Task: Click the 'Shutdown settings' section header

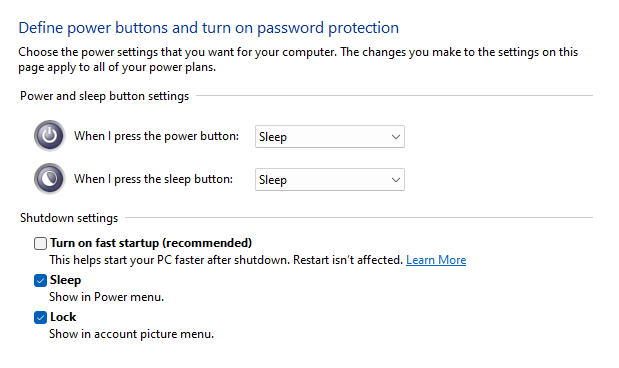Action: (69, 218)
